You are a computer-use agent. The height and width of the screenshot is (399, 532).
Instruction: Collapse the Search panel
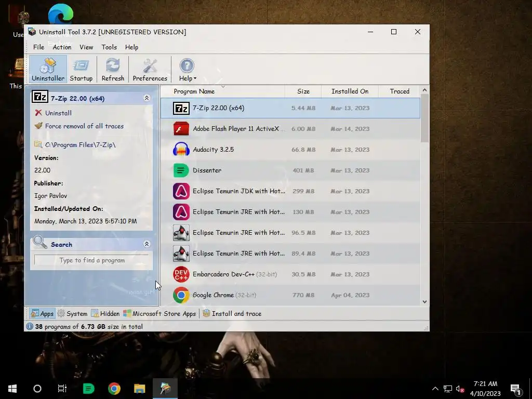pyautogui.click(x=147, y=244)
